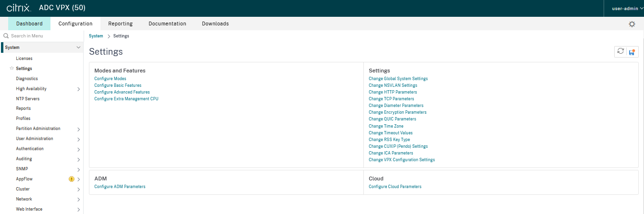Collapse the System section chevron
The image size is (644, 214).
(79, 48)
